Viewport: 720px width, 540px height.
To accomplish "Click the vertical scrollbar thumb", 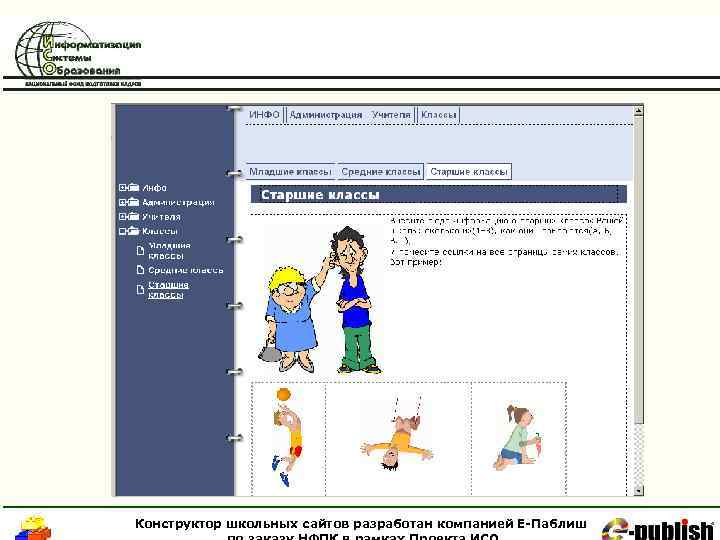I will pyautogui.click(x=638, y=270).
